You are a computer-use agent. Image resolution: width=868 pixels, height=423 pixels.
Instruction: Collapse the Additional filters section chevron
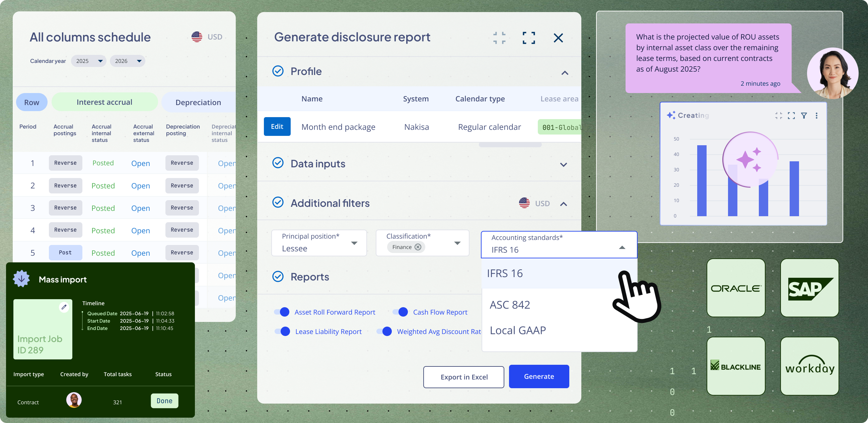[564, 203]
